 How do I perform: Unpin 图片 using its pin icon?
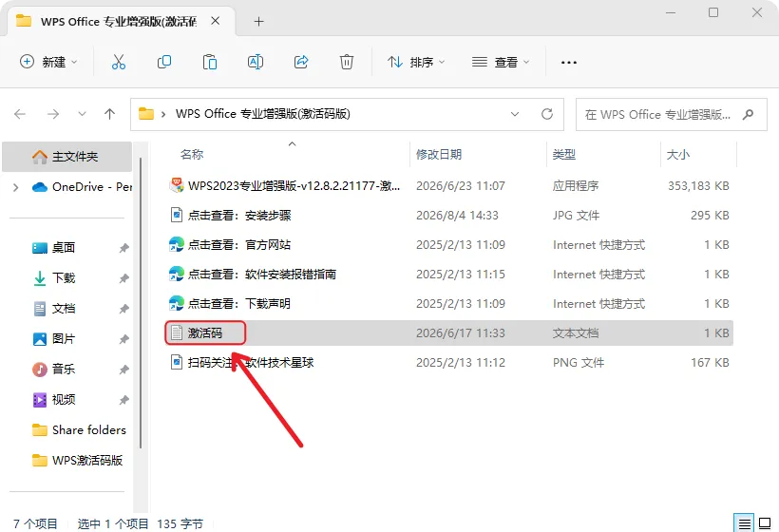pos(124,339)
